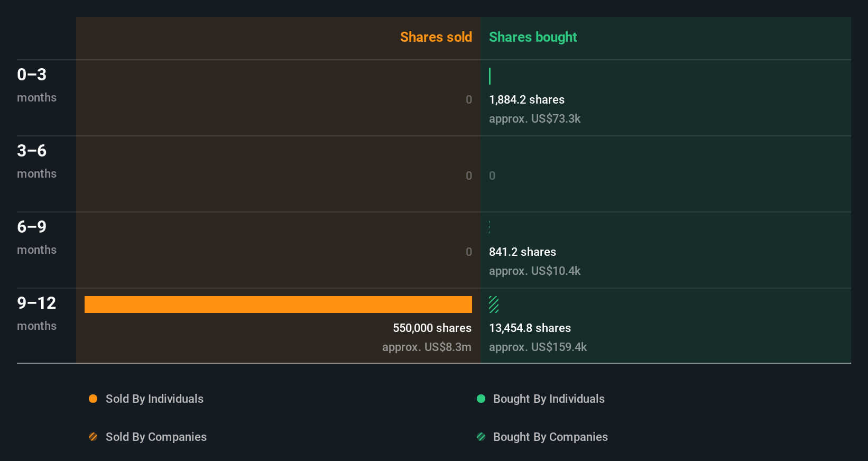Click the thin green 0–3 months bought bar
This screenshot has width=868, height=461.
point(490,76)
